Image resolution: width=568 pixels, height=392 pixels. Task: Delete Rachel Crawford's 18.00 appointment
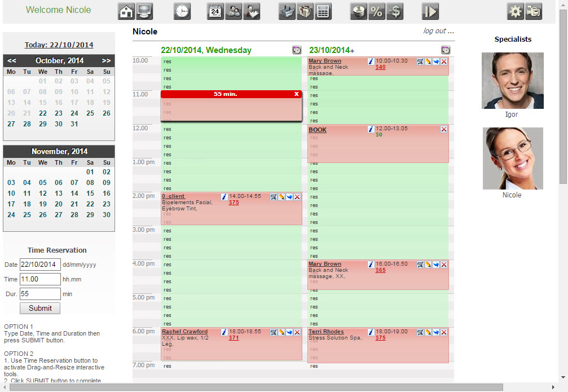[297, 332]
